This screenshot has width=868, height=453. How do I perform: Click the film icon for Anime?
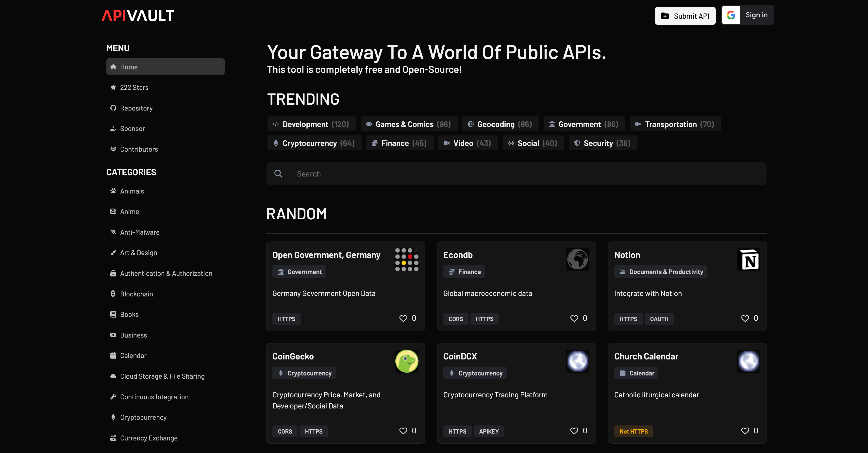point(113,211)
